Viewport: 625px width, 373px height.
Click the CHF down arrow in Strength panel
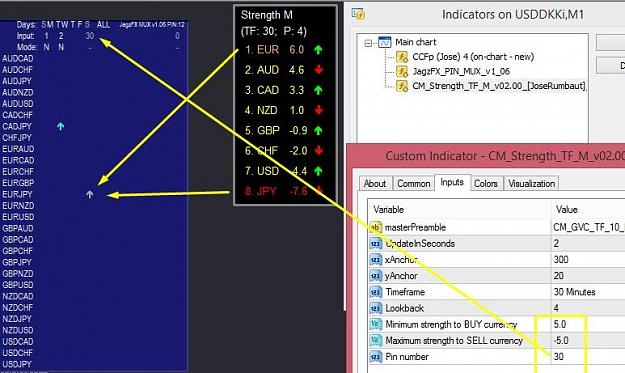point(318,151)
